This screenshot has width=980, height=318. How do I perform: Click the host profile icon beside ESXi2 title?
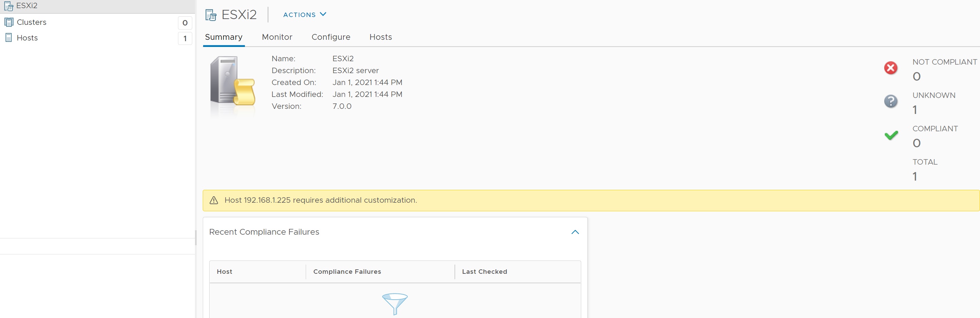coord(211,15)
